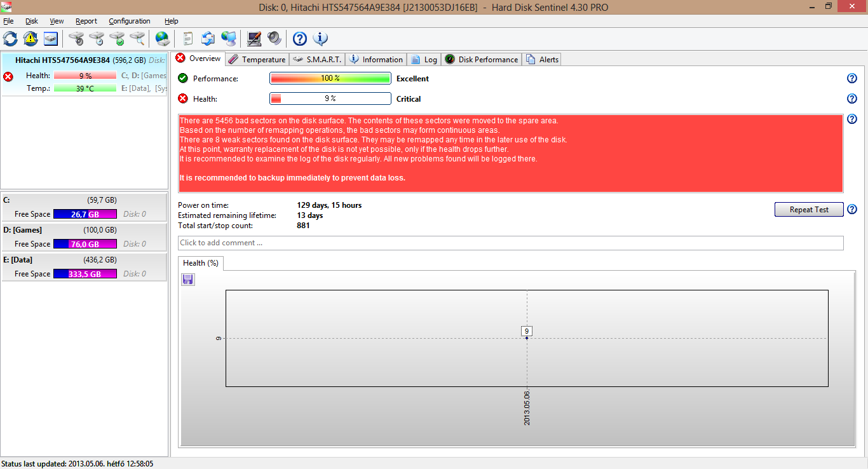The width and height of the screenshot is (868, 469).
Task: Click the disk icon with magnifying glass
Action: [137, 39]
